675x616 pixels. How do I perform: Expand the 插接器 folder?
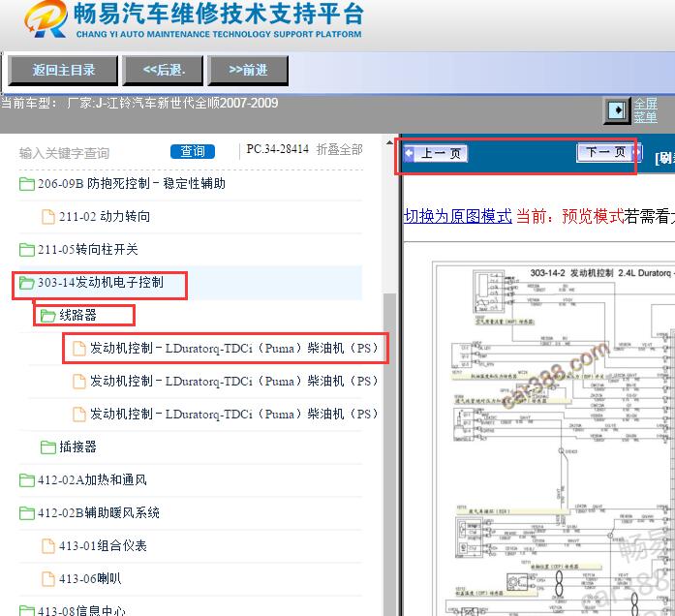(77, 447)
